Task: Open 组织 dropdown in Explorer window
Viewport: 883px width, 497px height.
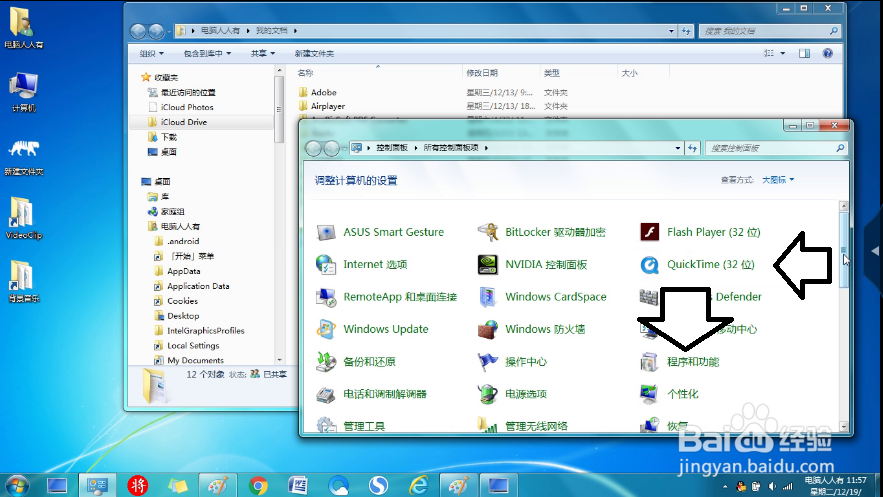Action: click(x=151, y=53)
